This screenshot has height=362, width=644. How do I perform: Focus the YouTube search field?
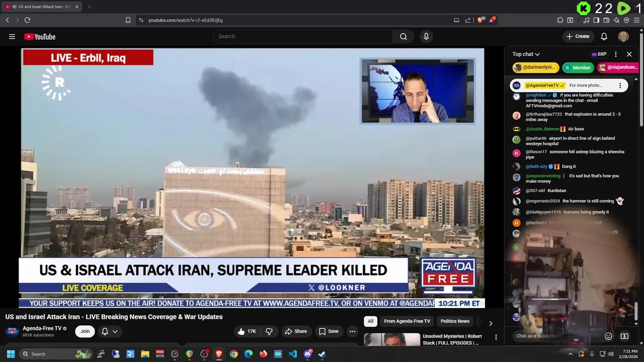point(303,36)
